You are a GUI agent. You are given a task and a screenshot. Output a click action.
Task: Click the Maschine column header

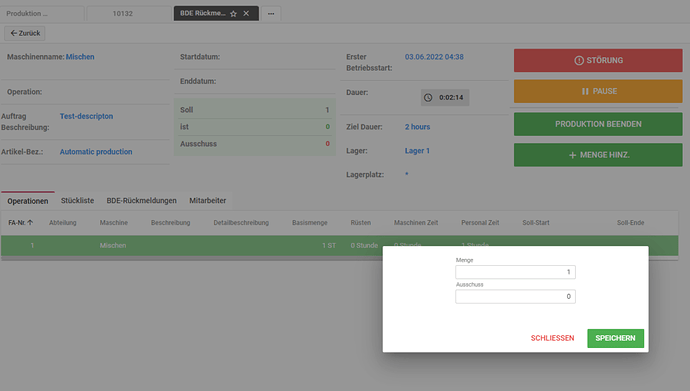tap(114, 223)
